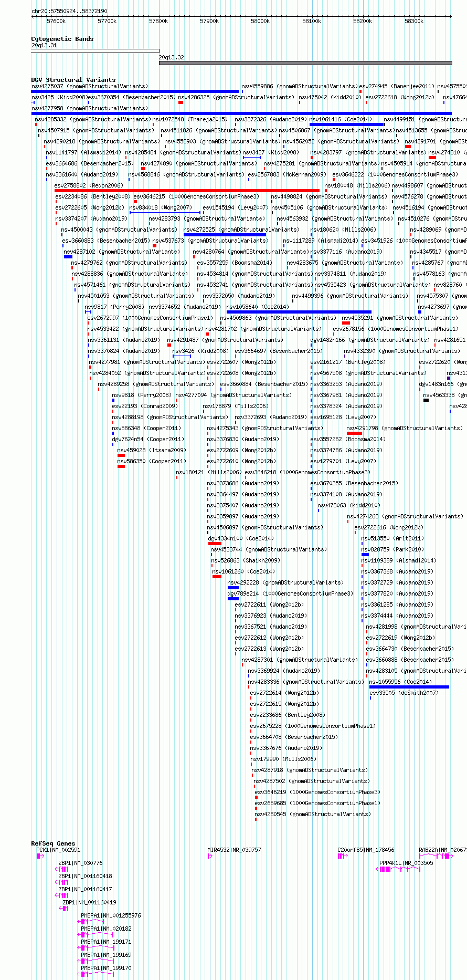Open nsv3427 (Kidd2008) variant label
The height and width of the screenshot is (980, 467).
(270, 152)
